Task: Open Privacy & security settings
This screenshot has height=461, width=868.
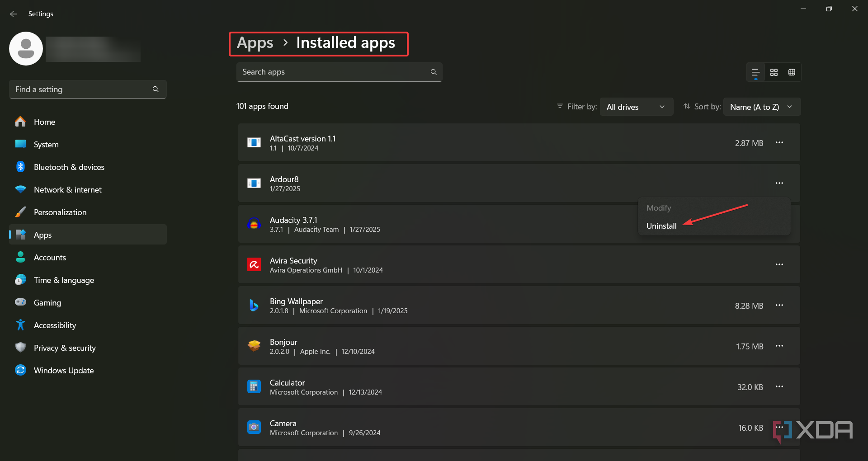Action: 88,348
